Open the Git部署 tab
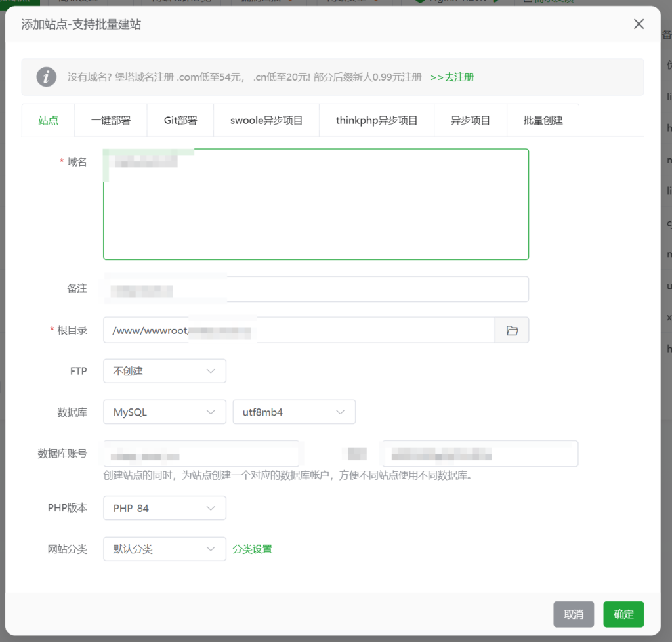672x642 pixels. tap(180, 120)
